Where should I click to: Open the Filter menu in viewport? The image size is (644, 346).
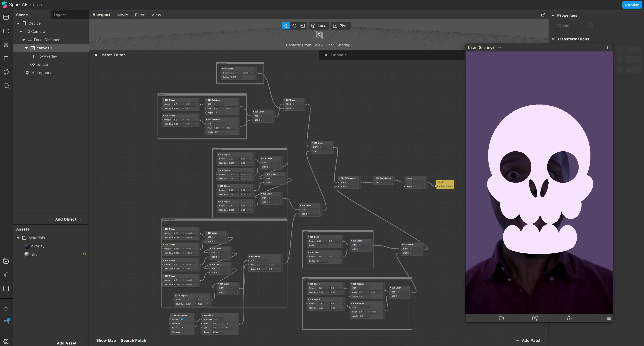(140, 15)
